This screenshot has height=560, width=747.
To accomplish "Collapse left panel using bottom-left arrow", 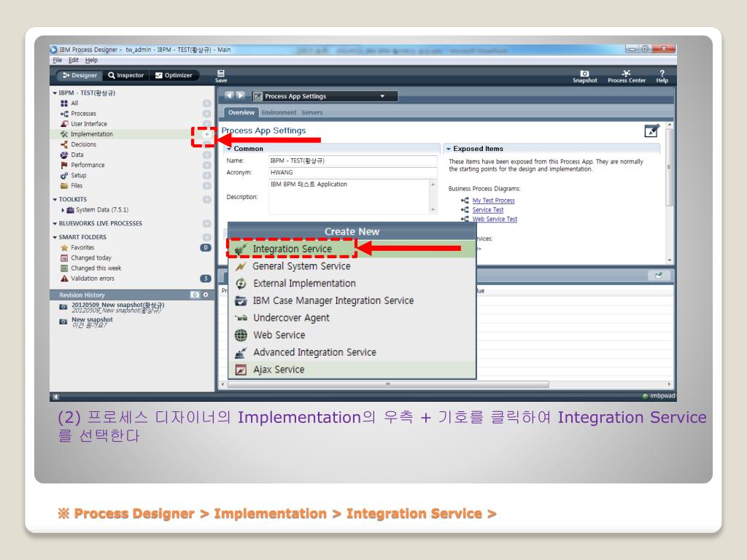I will 55,396.
